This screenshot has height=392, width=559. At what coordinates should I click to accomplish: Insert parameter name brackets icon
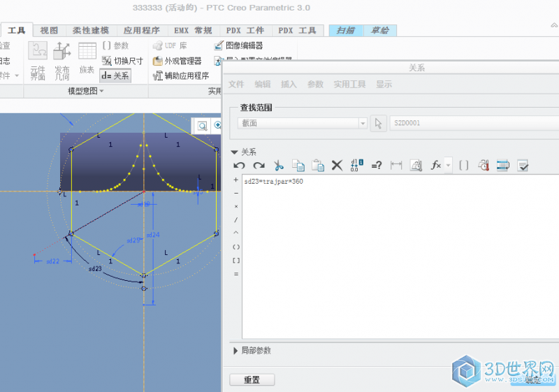463,166
